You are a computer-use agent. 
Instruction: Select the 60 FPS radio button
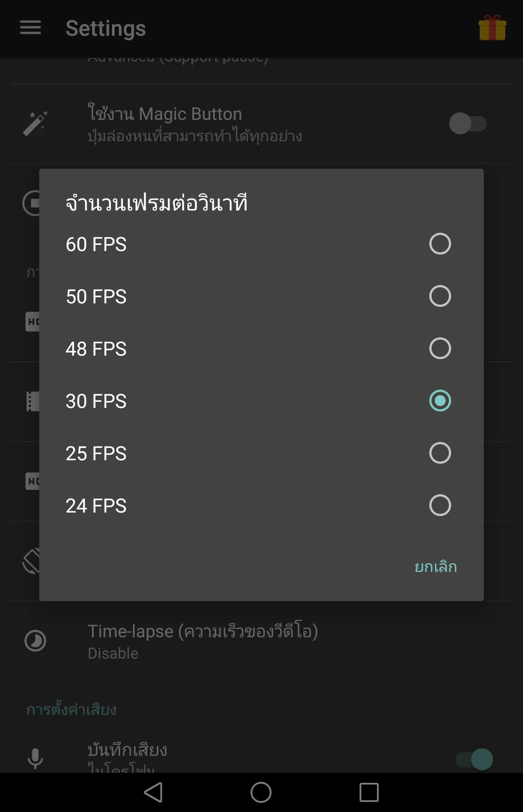click(440, 244)
